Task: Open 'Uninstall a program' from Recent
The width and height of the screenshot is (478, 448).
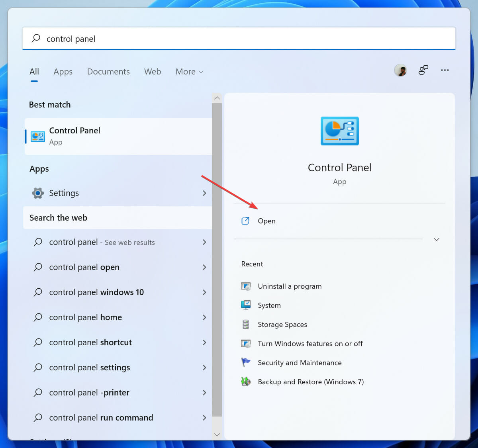Action: 290,286
